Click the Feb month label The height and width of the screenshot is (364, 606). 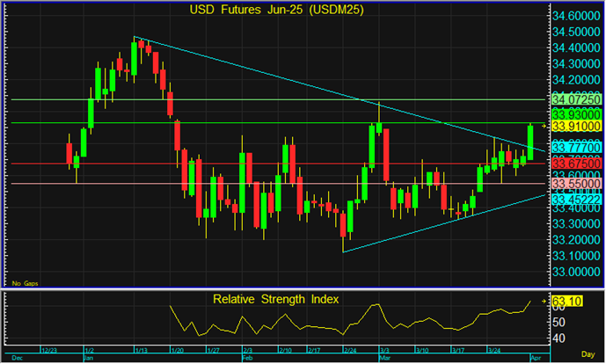[247, 358]
